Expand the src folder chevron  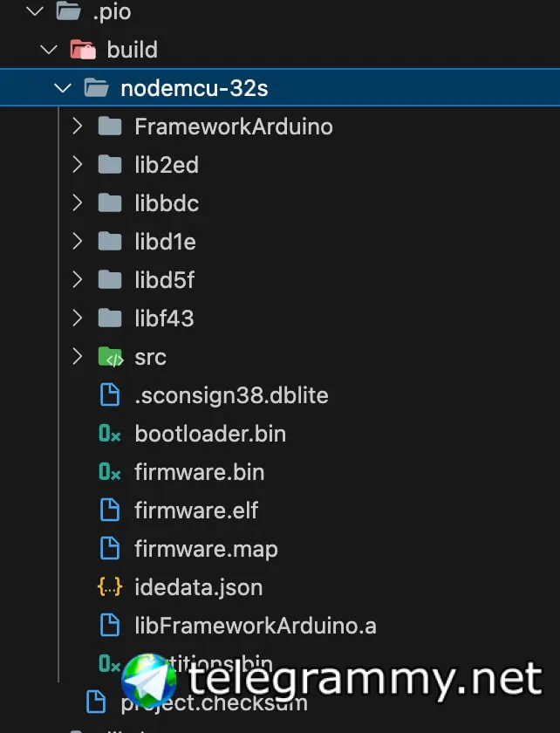78,357
